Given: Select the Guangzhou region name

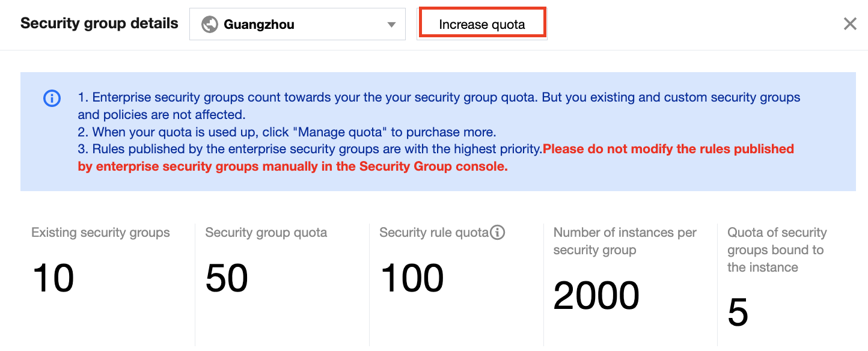Looking at the screenshot, I should [258, 25].
